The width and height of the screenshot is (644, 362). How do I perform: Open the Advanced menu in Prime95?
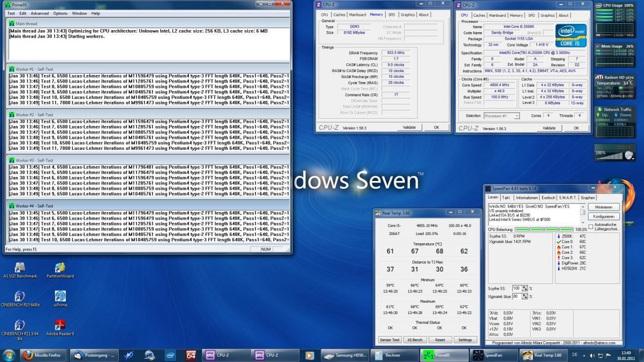[x=40, y=13]
